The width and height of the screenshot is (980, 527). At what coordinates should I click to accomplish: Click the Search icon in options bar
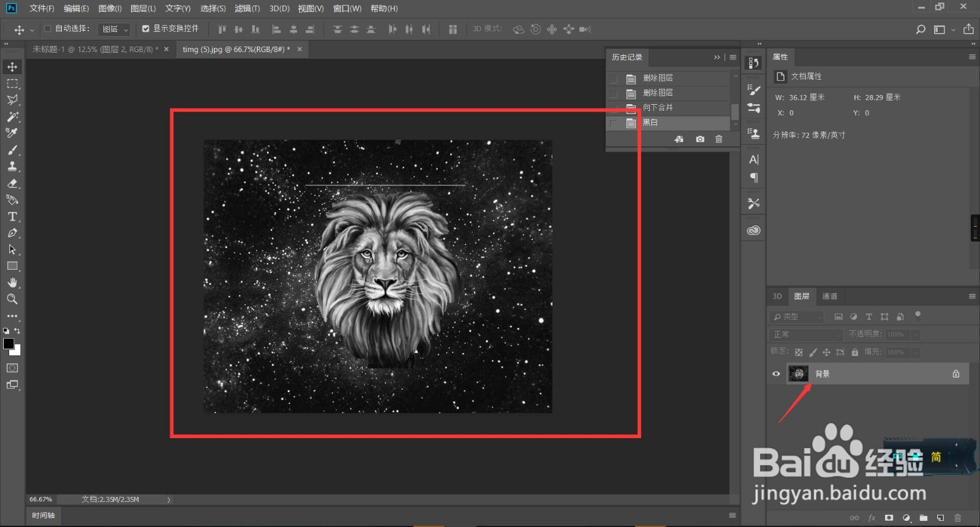(920, 29)
